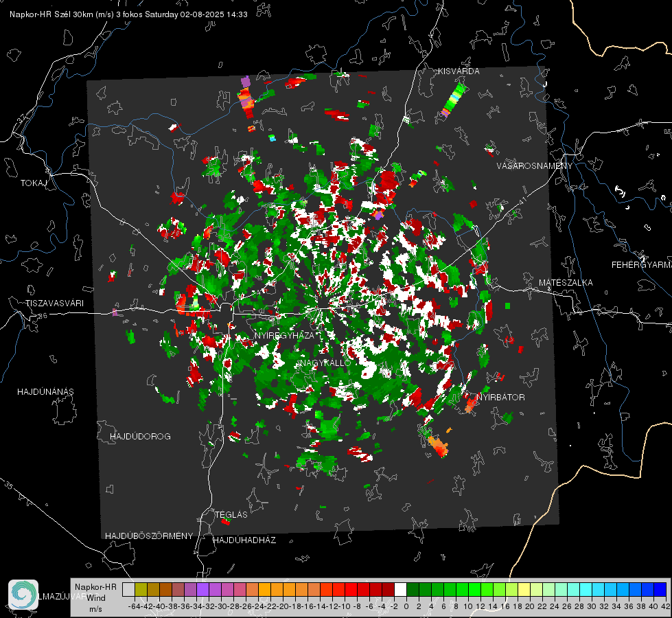The image size is (672, 618).
Task: Click the swirl logo icon bottom-left
Action: [x=23, y=595]
